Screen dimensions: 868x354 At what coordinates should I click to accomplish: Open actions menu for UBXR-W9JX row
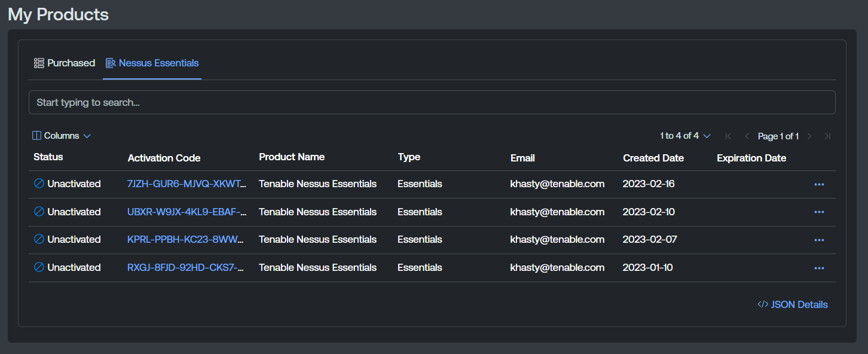pyautogui.click(x=819, y=212)
